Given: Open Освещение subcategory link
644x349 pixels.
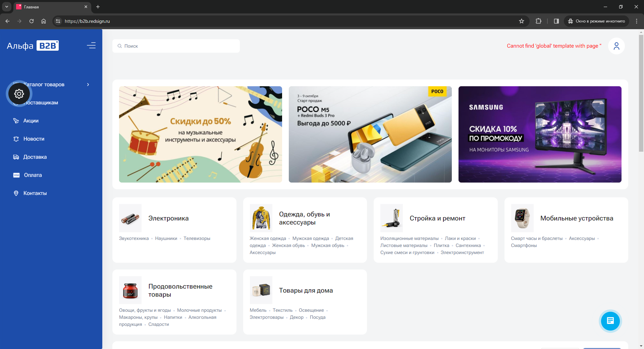Looking at the screenshot, I should coord(311,310).
